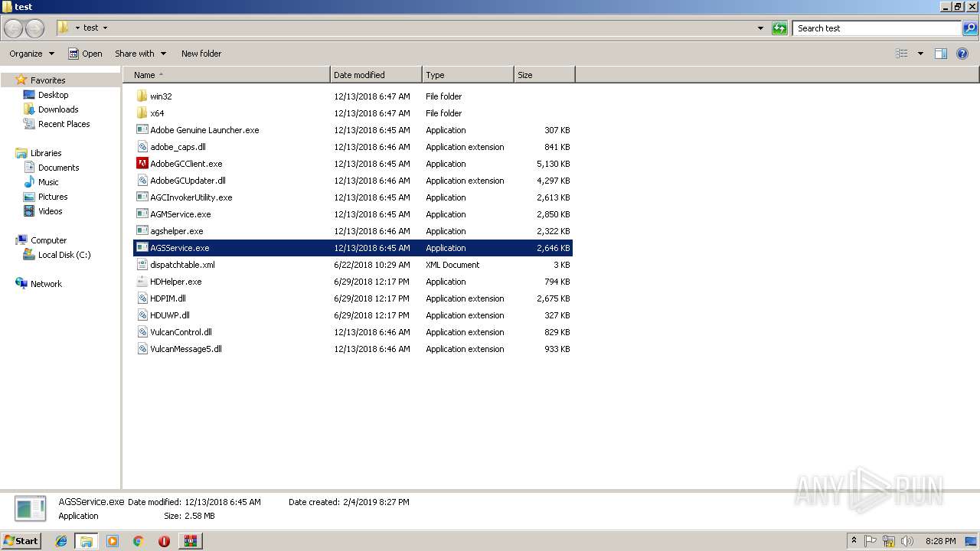
Task: Click the magnifier search icon
Action: pyautogui.click(x=970, y=28)
